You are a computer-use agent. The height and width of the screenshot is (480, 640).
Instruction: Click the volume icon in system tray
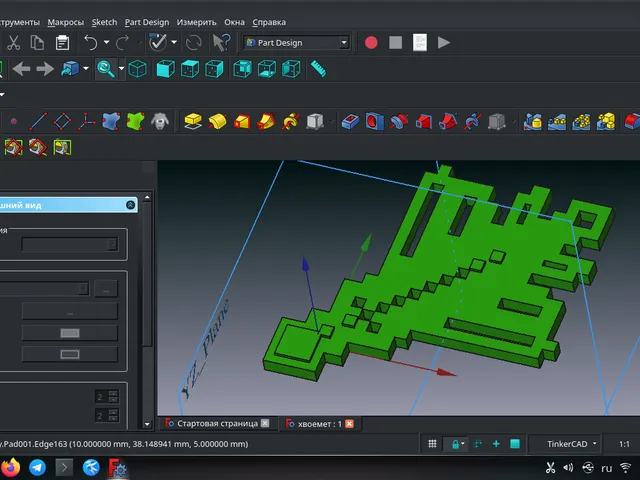[568, 467]
